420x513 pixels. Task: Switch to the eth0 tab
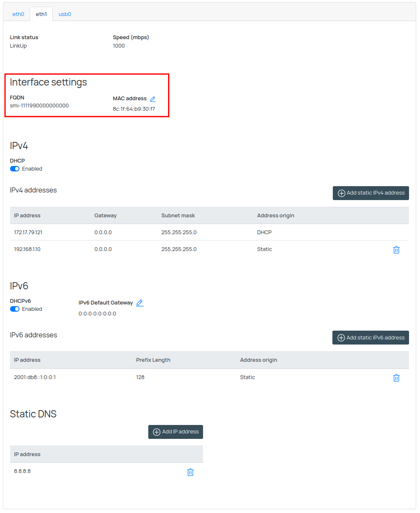18,14
